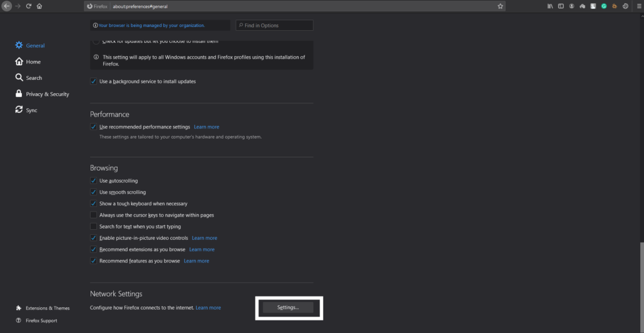
Task: Open the General preferences category
Action: (x=30, y=45)
